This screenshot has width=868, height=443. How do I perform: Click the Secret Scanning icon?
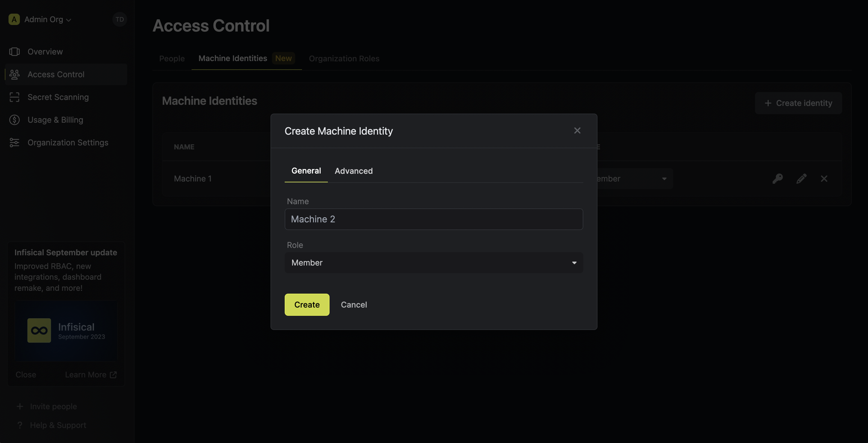pyautogui.click(x=14, y=97)
